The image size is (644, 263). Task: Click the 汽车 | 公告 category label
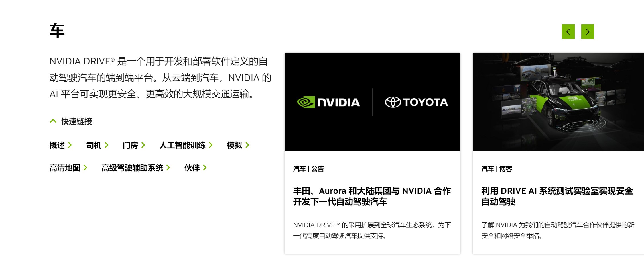(x=309, y=169)
